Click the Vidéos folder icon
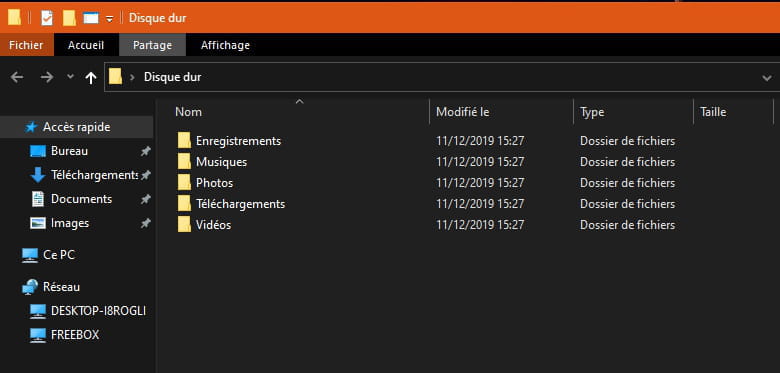Image resolution: width=780 pixels, height=373 pixels. pyautogui.click(x=185, y=224)
